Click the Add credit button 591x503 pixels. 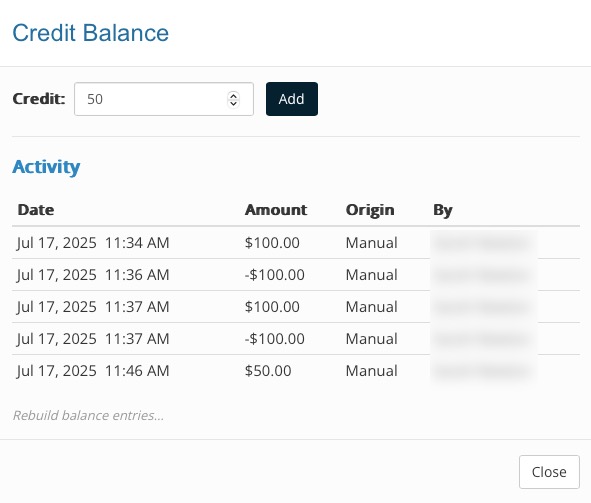tap(292, 99)
